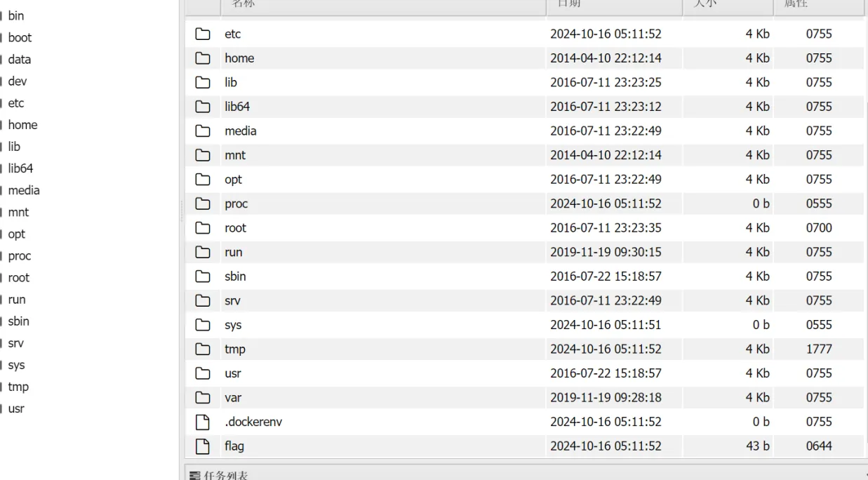Select the flag file row
The image size is (868, 480).
tap(525, 446)
